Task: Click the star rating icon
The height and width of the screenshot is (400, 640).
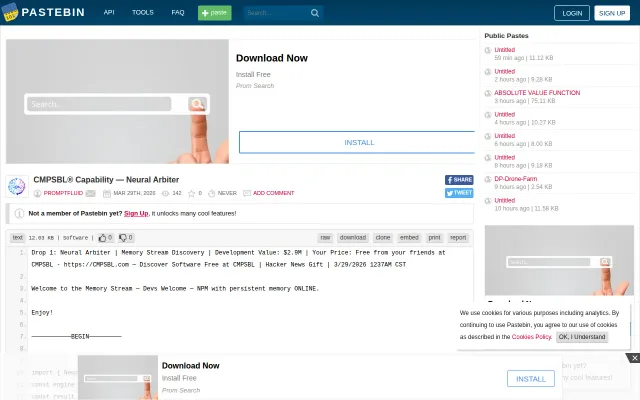Action: [191, 193]
